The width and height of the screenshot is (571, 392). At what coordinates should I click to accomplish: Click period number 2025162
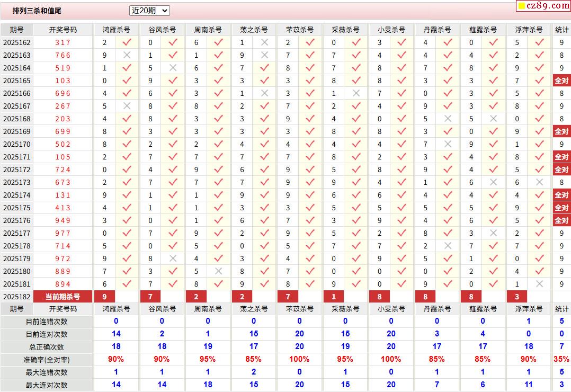[x=17, y=42]
